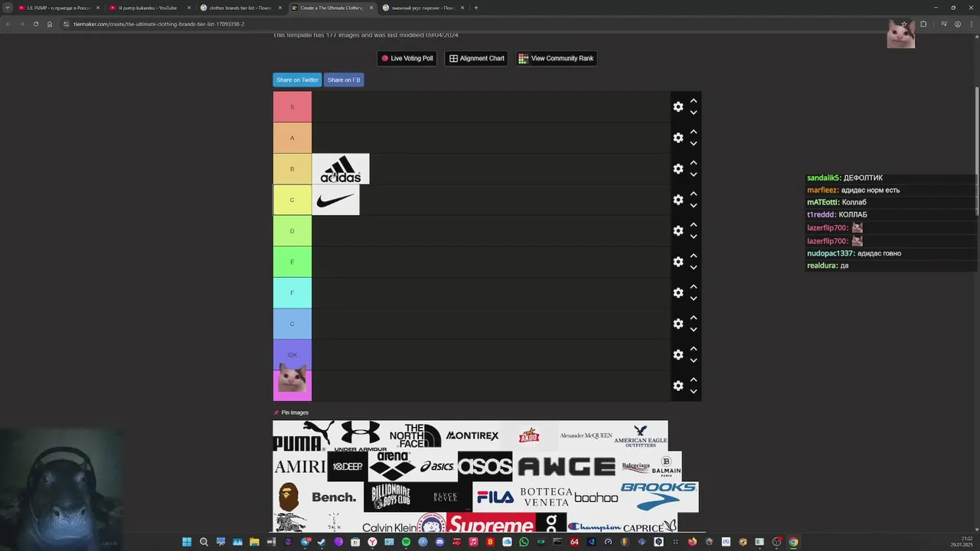
Task: Select the ASOS logo image
Action: [x=485, y=466]
